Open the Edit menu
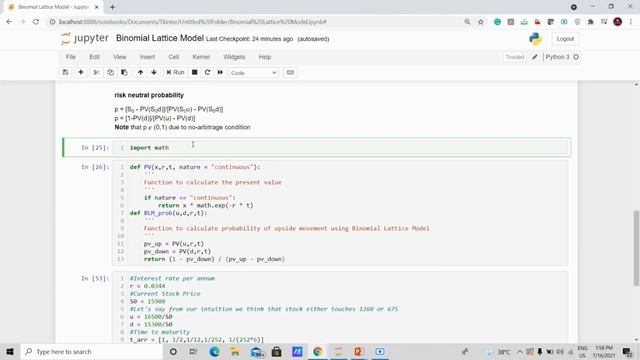This screenshot has height=360, width=640. pos(94,57)
